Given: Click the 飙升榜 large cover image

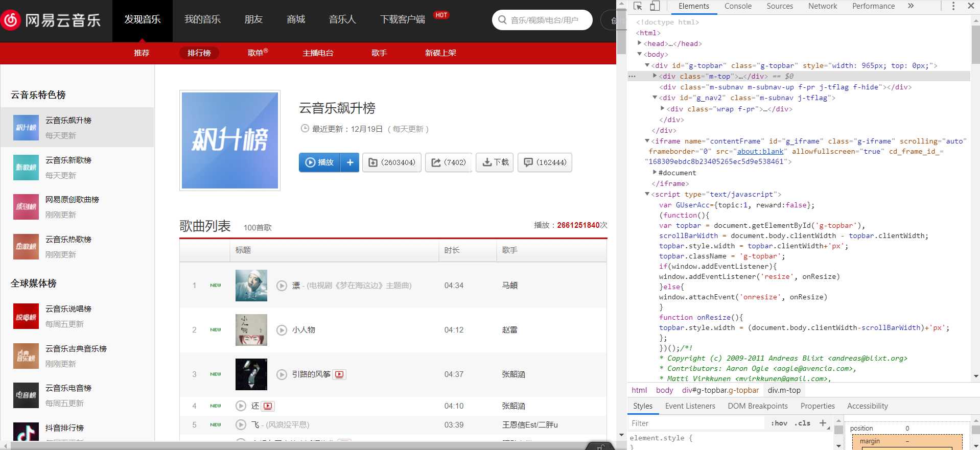Looking at the screenshot, I should [x=230, y=140].
